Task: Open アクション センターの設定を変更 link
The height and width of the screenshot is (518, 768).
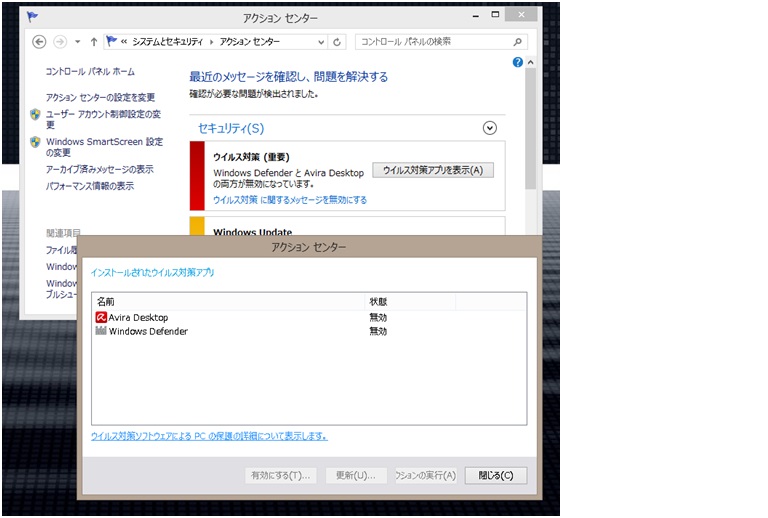Action: point(100,97)
